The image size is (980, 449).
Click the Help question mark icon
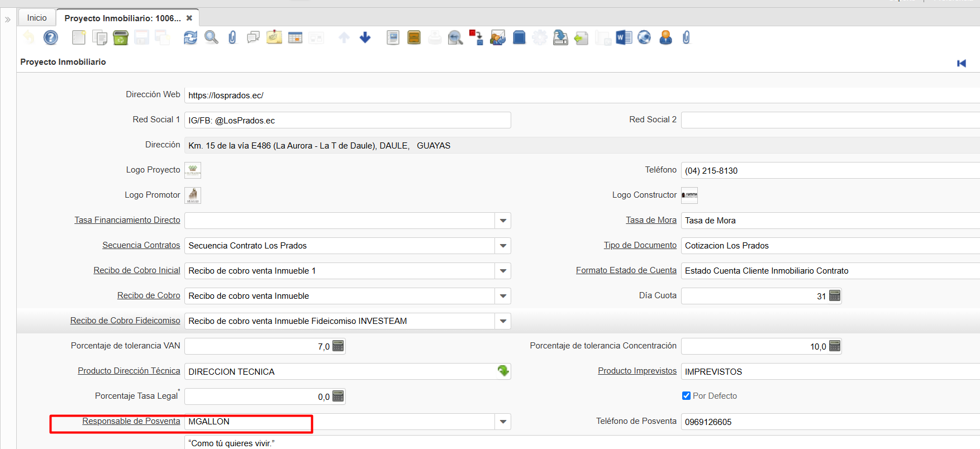pos(51,37)
